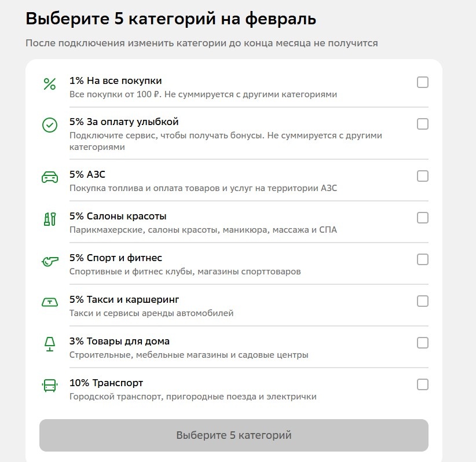Screen dimensions: 476x462
Task: Enable the 5% За оплату улыбкой checkbox
Action: click(423, 124)
